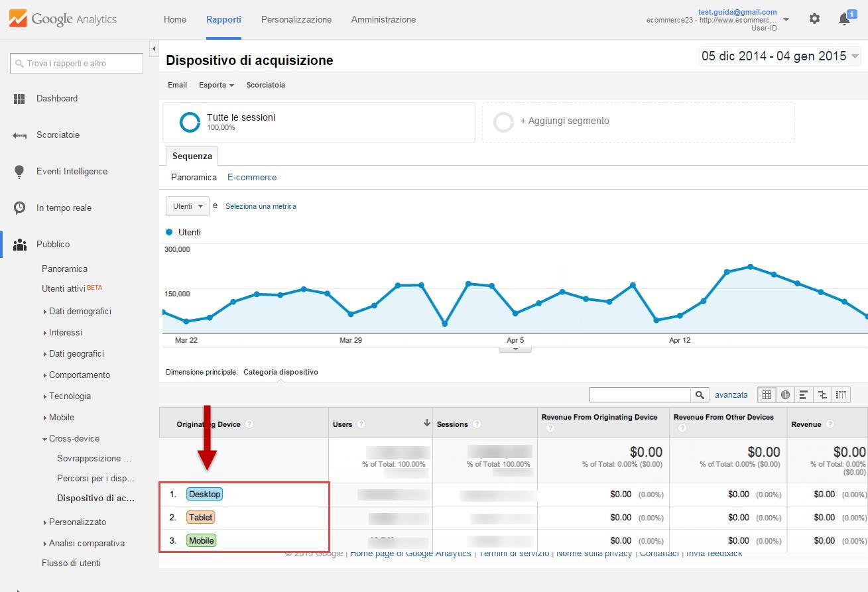Click Seleziona una metrica link
Viewport: 868px width, 592px height.
[x=261, y=206]
